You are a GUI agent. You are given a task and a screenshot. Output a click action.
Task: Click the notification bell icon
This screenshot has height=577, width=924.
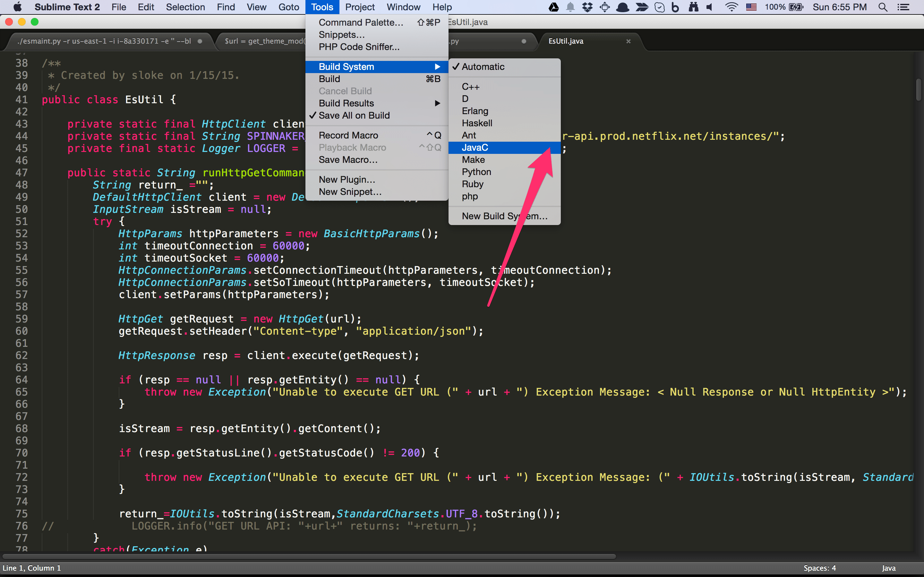570,7
